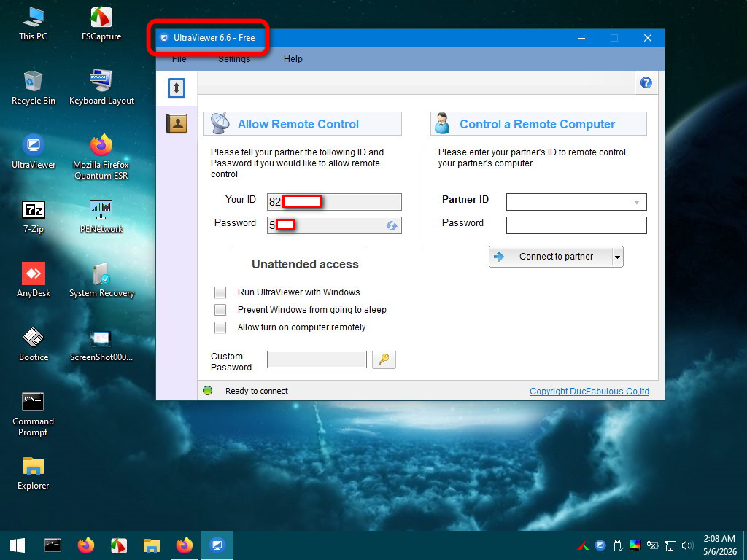The height and width of the screenshot is (560, 747).
Task: Open the contacts address book sidebar icon
Action: (x=177, y=123)
